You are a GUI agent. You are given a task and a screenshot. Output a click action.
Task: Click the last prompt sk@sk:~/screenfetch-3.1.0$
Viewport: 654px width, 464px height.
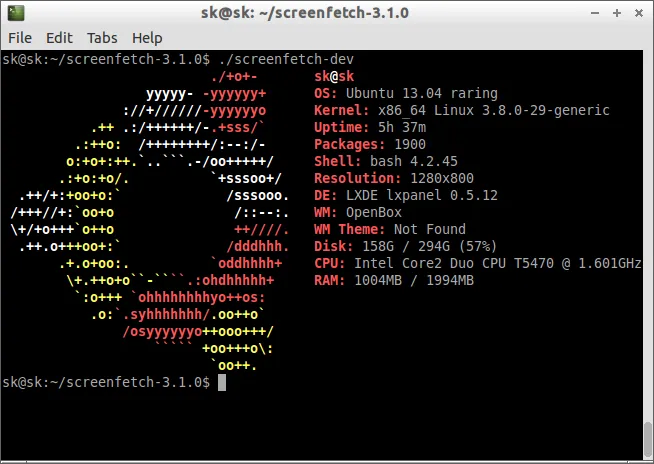106,382
